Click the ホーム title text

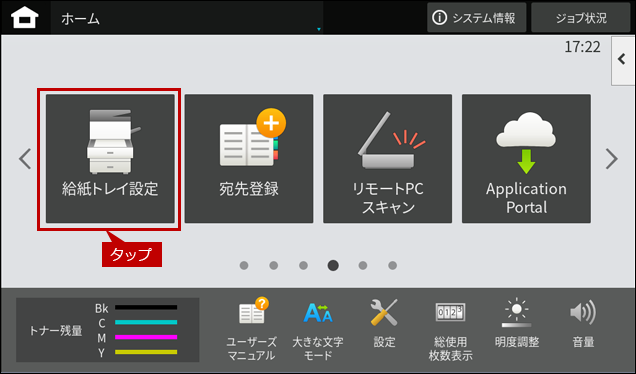coord(80,19)
